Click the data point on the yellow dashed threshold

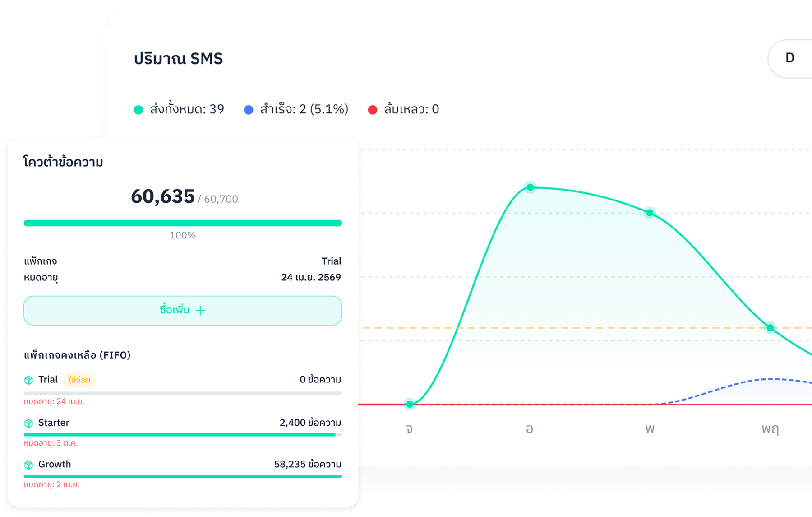click(x=770, y=327)
